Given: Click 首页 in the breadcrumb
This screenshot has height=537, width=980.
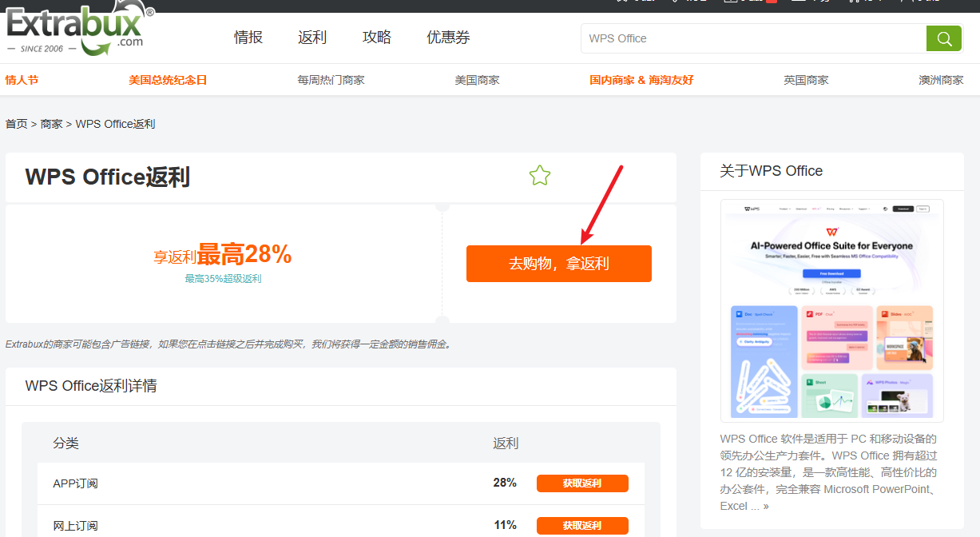Looking at the screenshot, I should tap(16, 124).
